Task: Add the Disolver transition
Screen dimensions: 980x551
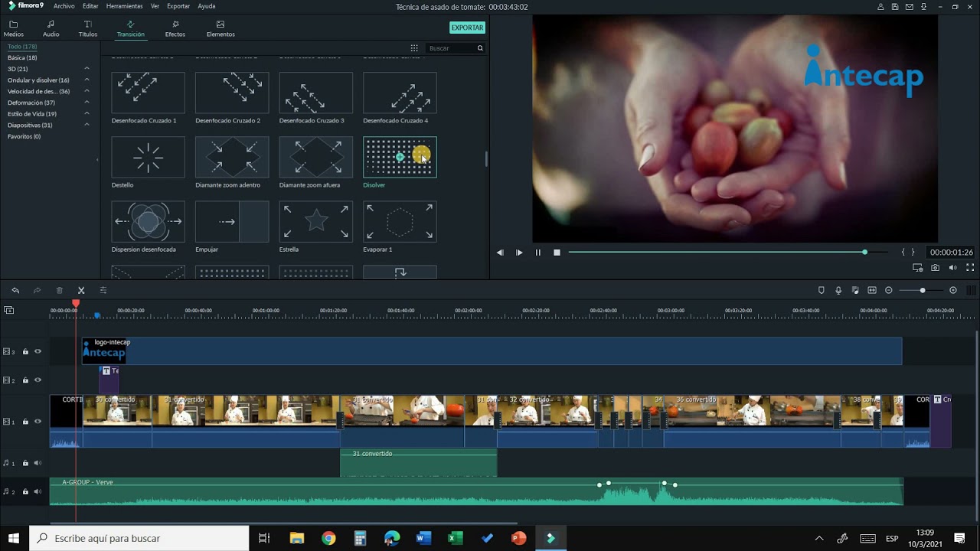Action: pyautogui.click(x=400, y=157)
